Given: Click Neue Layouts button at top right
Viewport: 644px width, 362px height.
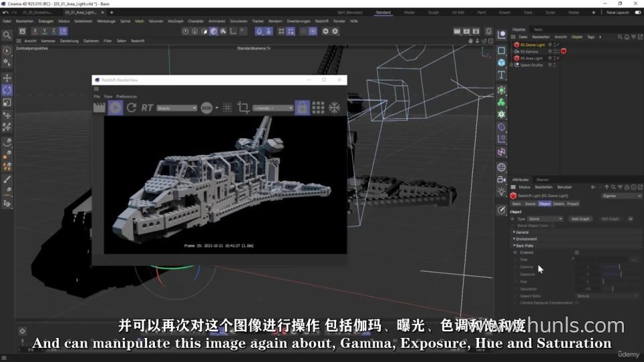Looking at the screenshot, I should click(618, 13).
